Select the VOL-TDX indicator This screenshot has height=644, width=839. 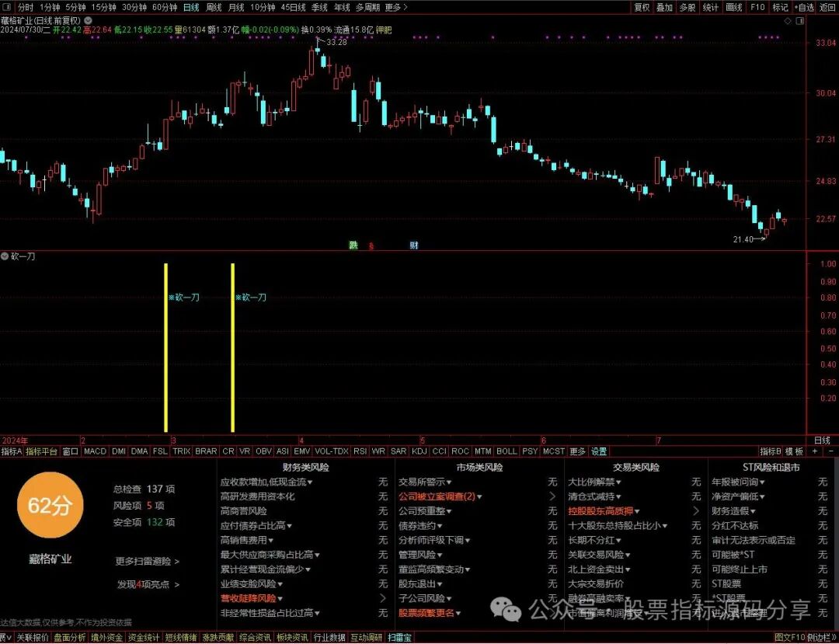click(332, 451)
